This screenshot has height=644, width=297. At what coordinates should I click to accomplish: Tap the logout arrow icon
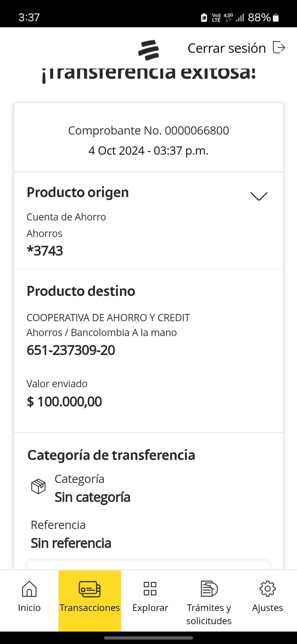[279, 47]
